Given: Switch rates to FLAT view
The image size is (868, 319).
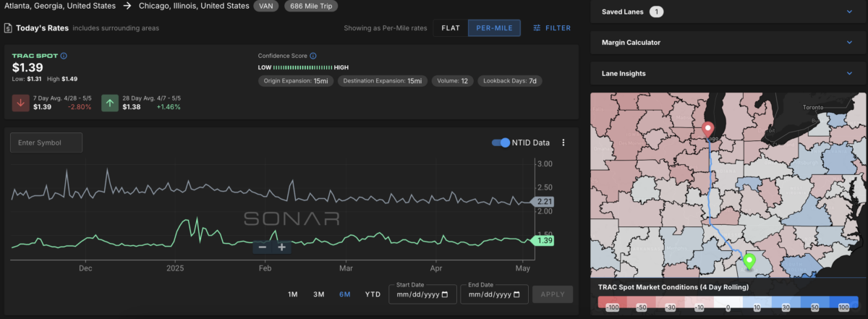Looking at the screenshot, I should pyautogui.click(x=451, y=28).
